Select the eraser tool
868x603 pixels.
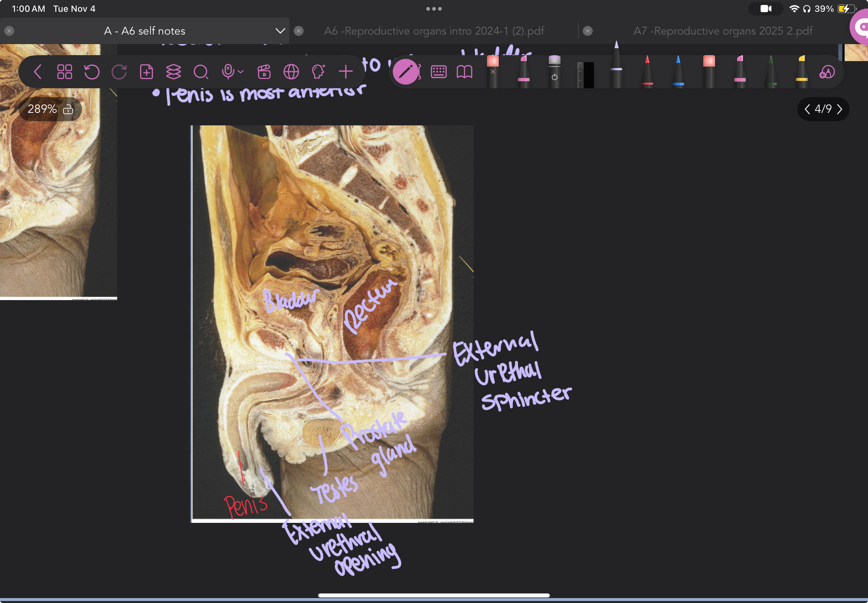point(493,72)
